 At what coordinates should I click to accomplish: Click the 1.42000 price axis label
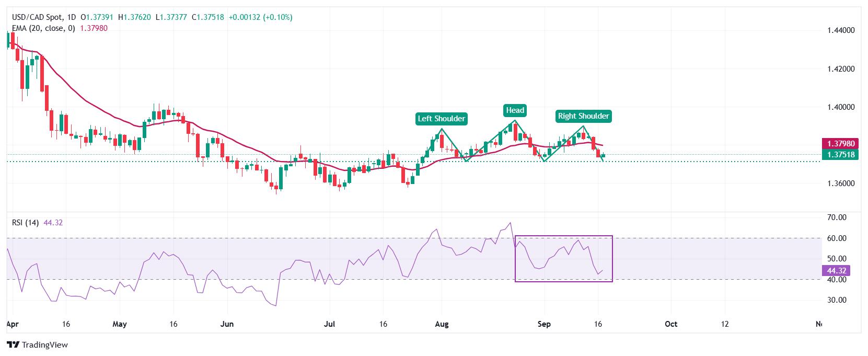[841, 68]
